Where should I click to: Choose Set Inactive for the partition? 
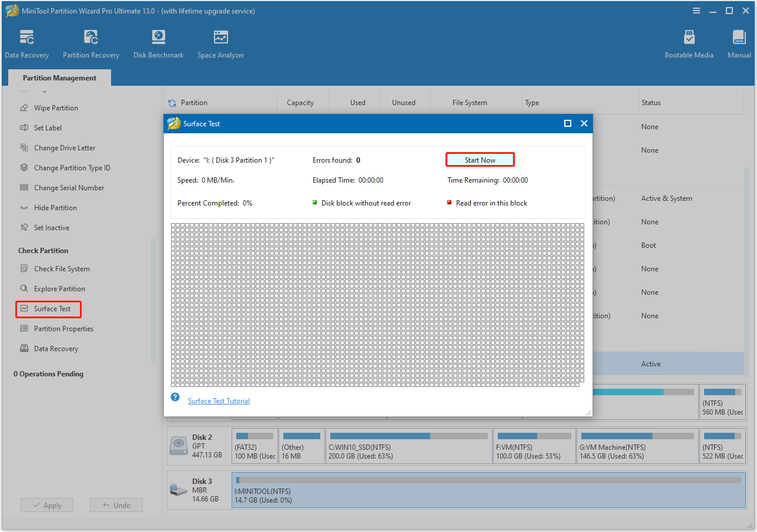[54, 227]
